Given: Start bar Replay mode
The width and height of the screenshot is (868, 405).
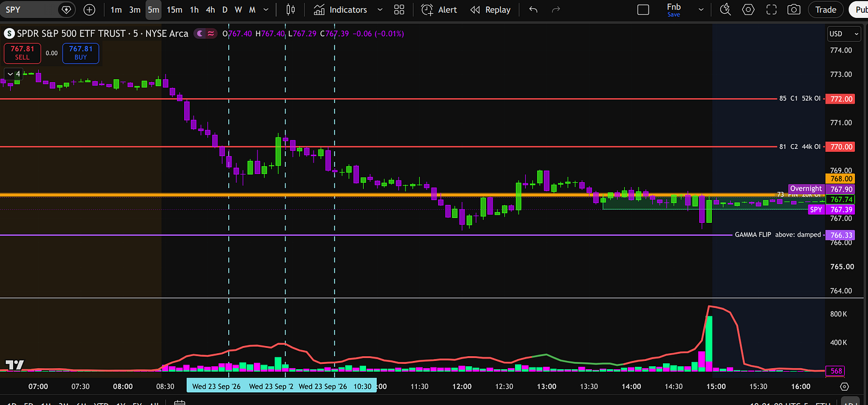Looking at the screenshot, I should (490, 10).
